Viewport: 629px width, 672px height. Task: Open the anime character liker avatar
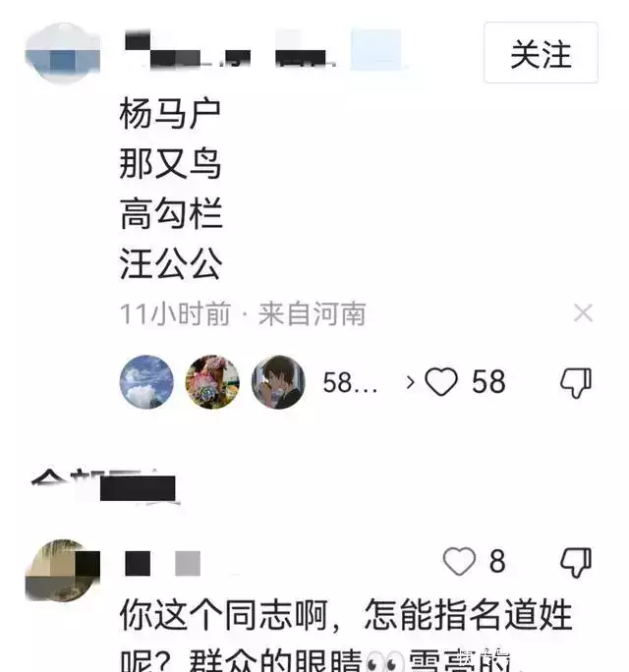[x=278, y=381]
